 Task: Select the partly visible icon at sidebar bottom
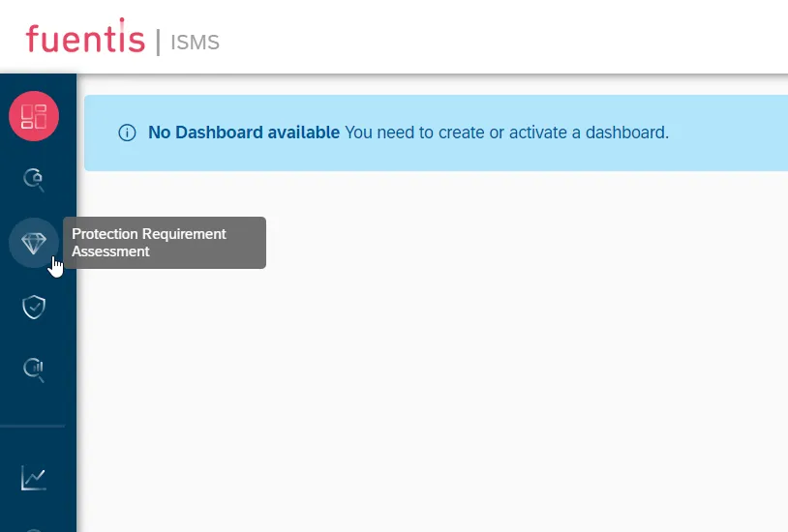(34, 529)
